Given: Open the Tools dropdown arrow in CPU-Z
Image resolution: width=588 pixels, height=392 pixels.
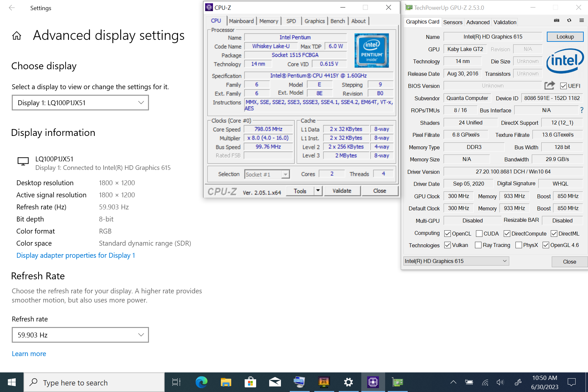Looking at the screenshot, I should pyautogui.click(x=318, y=191).
